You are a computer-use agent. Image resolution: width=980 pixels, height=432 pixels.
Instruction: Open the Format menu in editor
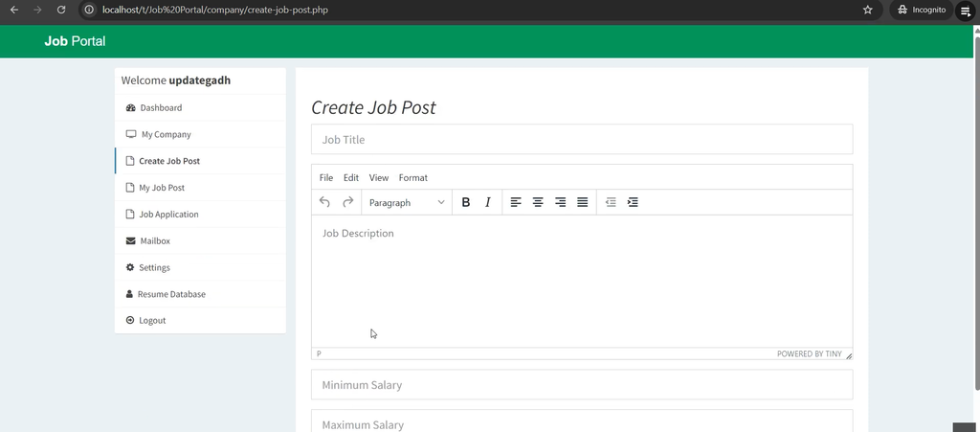tap(413, 177)
